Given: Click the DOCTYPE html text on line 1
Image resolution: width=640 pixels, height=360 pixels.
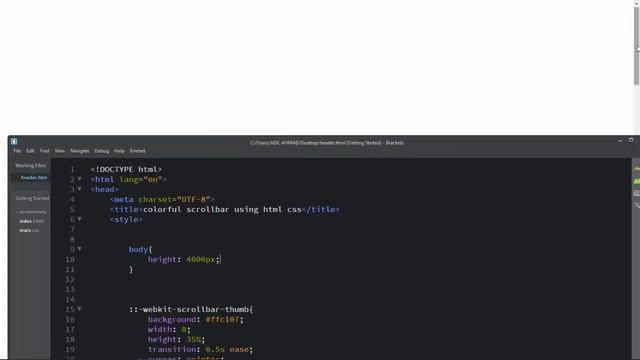Looking at the screenshot, I should pos(126,169).
